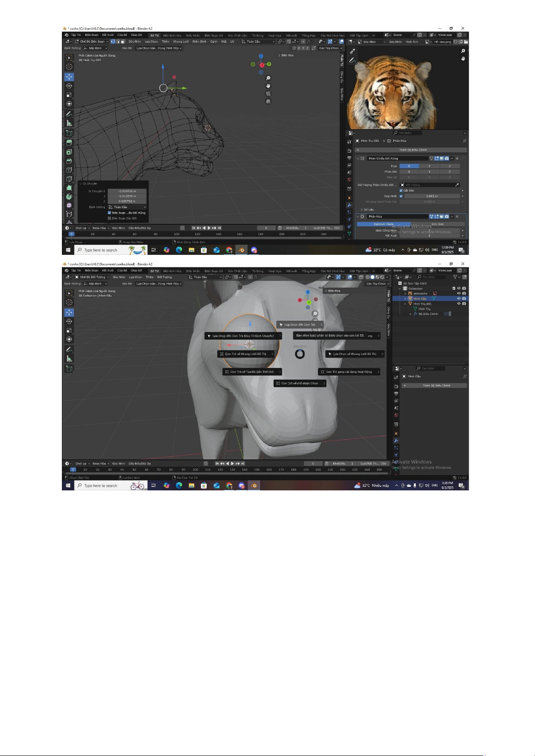Select the Measure tool in Object Mode window
Screen dimensions: 535x756
coord(69,358)
